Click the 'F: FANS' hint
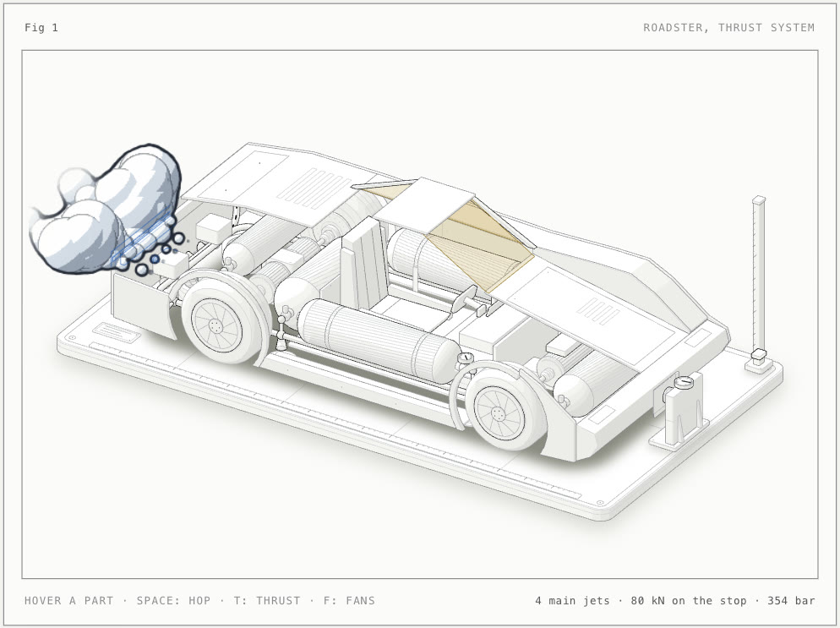 pos(349,601)
